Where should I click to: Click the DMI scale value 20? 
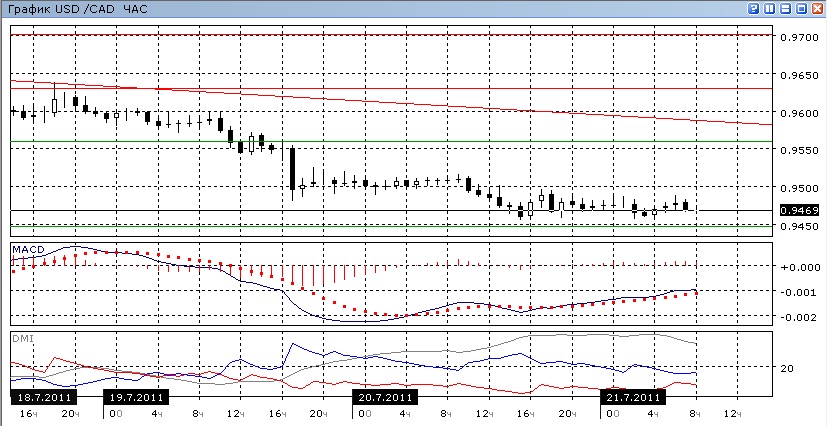(x=786, y=368)
